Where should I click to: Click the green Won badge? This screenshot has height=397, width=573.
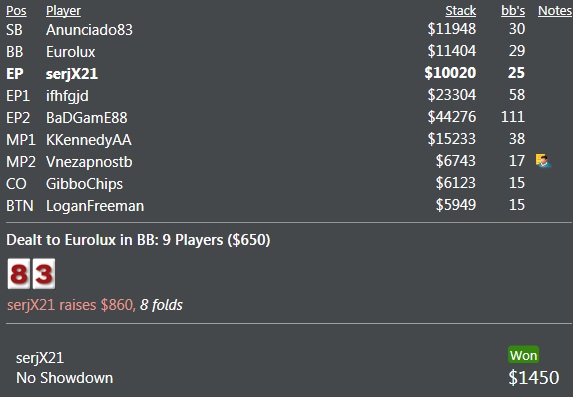pos(523,355)
